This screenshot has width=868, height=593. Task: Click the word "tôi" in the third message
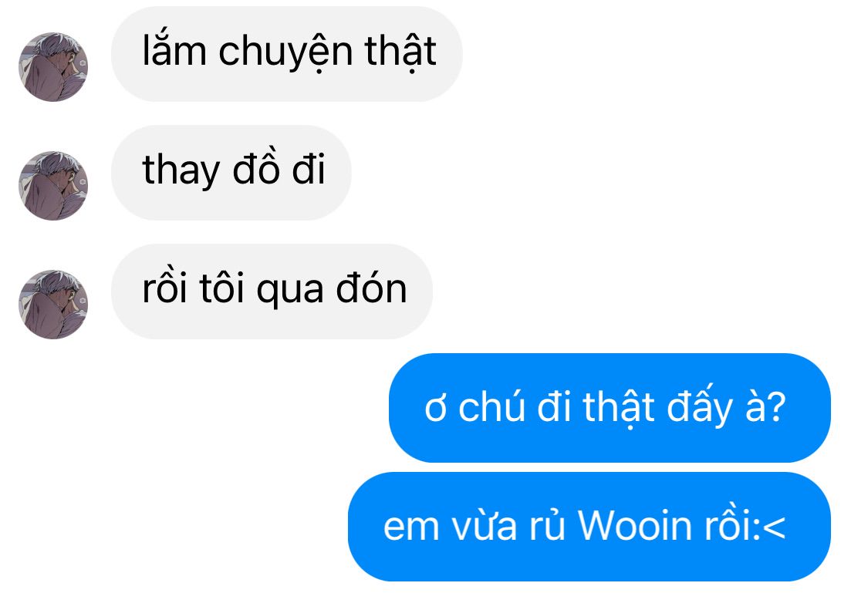tap(221, 288)
